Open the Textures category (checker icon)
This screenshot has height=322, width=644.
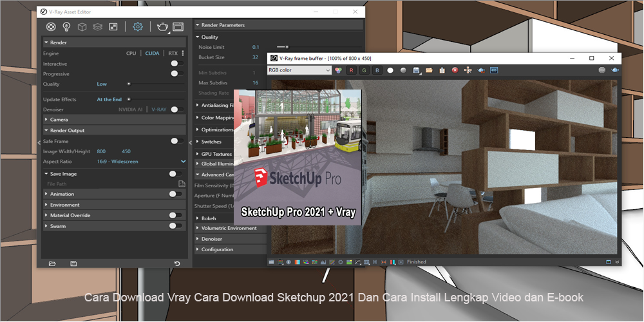coord(113,26)
